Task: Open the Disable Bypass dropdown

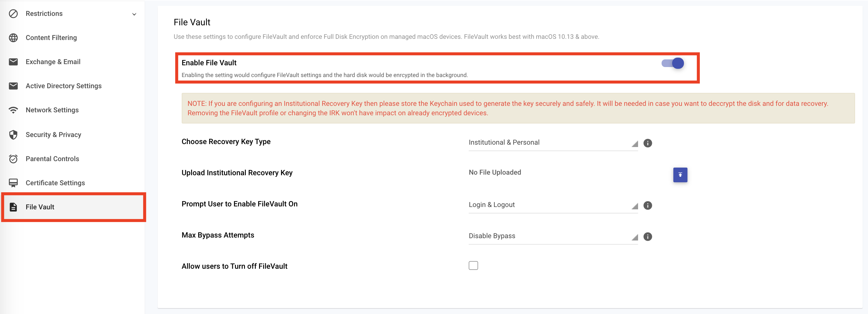Action: tap(553, 236)
